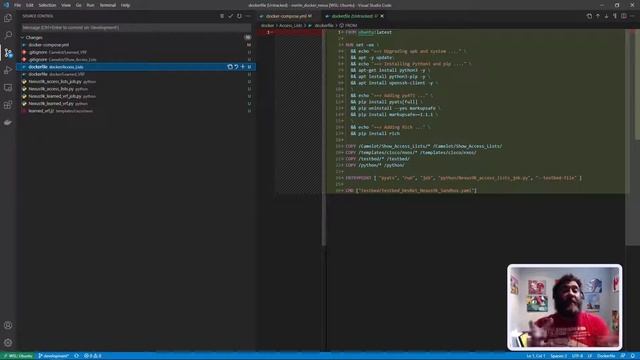This screenshot has height=360, width=640.
Task: Go to next change arrow in editor toolbar
Action: (x=606, y=16)
